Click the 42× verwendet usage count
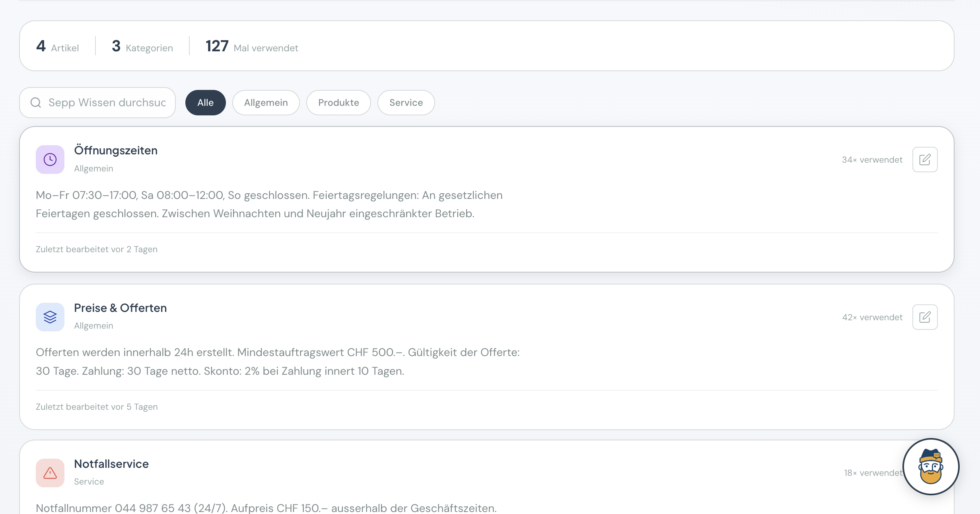This screenshot has height=514, width=980. (x=872, y=317)
